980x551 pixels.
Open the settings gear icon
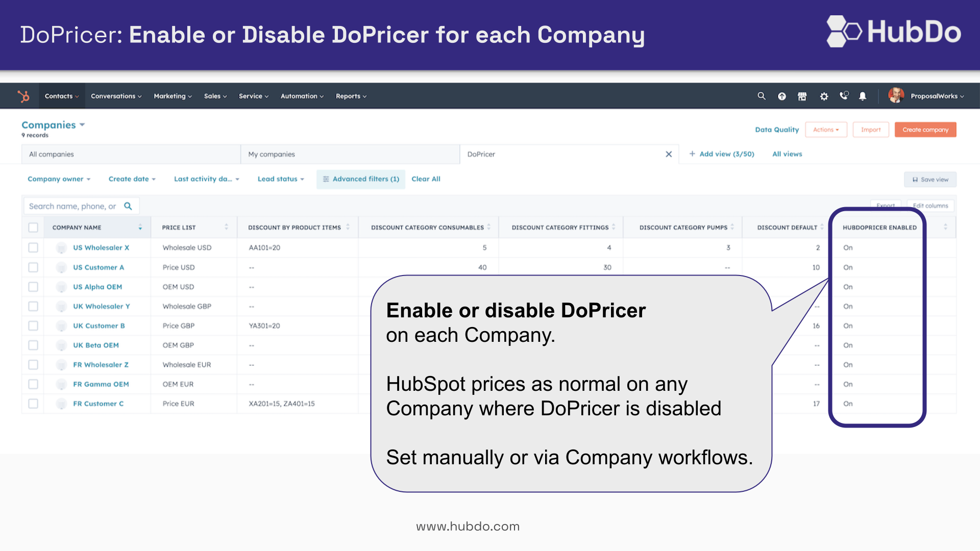[x=824, y=96]
